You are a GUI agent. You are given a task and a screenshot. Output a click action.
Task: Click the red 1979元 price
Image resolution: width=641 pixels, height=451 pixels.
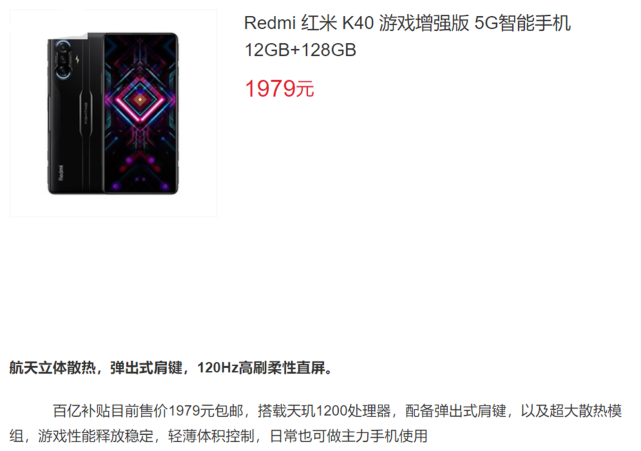pos(279,89)
